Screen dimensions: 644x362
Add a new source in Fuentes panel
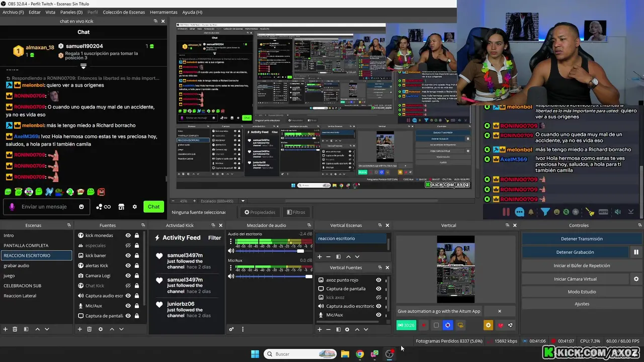tap(79, 329)
